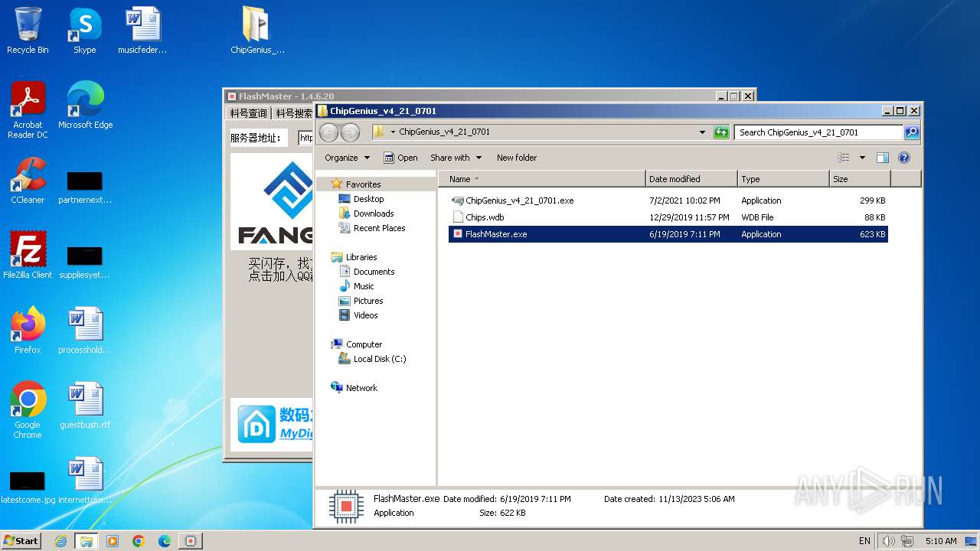Open Windows Media Player taskbar icon
980x551 pixels.
tap(113, 541)
